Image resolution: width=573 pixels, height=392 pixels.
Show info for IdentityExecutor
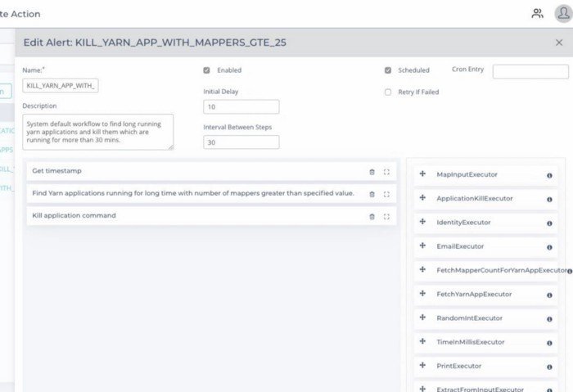549,223
